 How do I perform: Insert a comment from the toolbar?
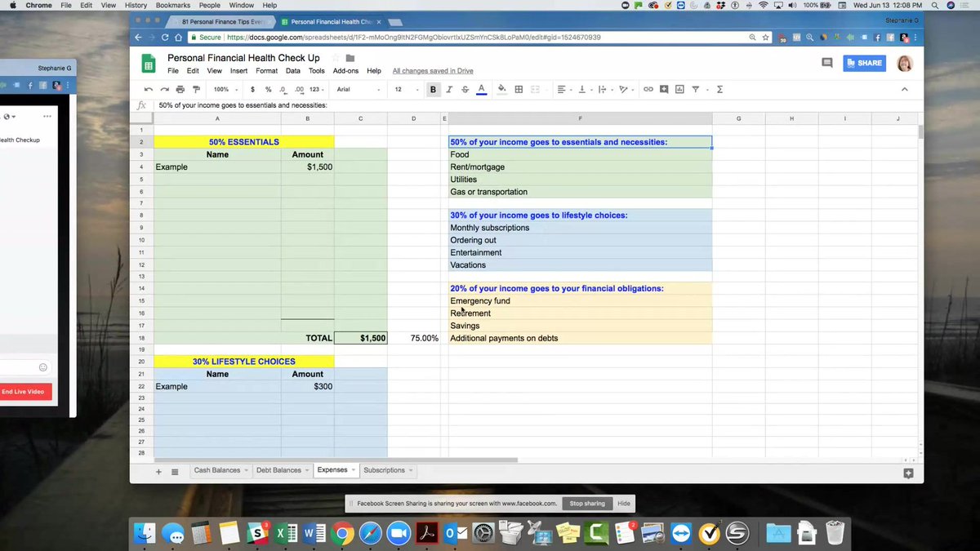coord(664,89)
